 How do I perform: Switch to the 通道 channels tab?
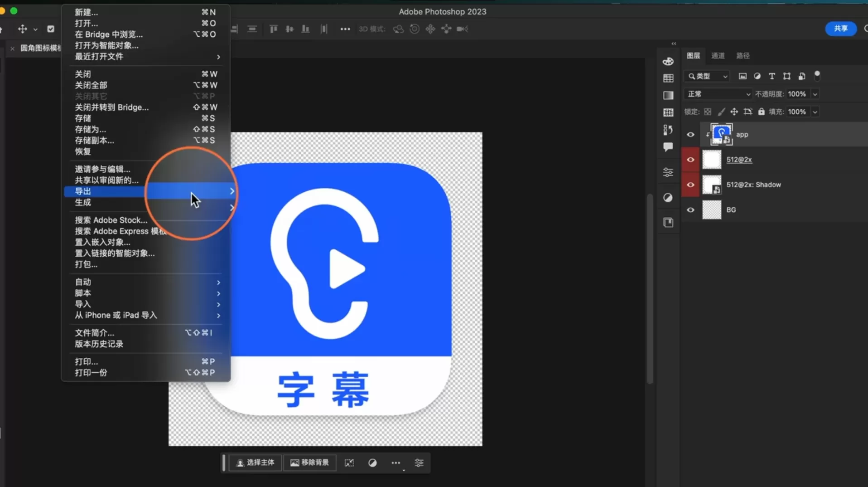click(x=718, y=55)
